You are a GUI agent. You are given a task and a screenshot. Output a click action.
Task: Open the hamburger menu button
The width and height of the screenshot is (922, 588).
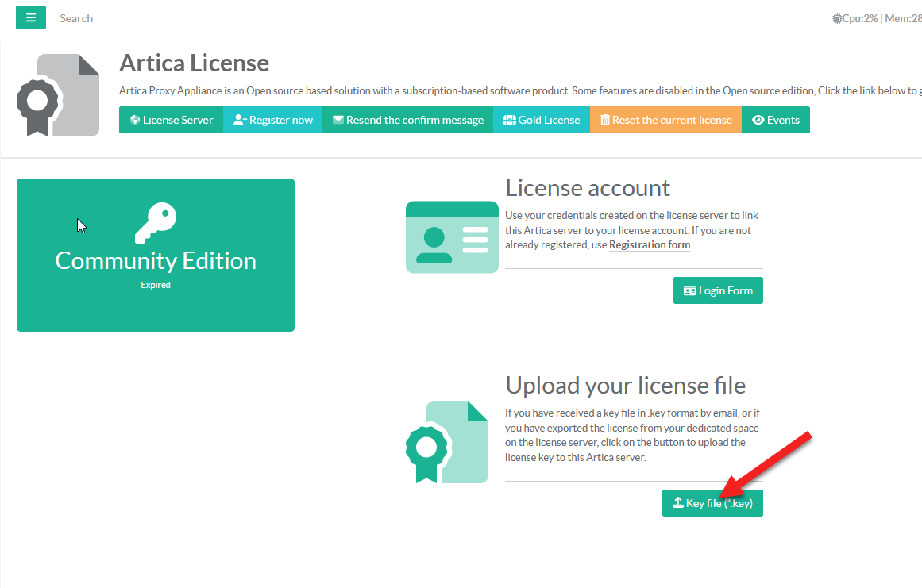pyautogui.click(x=31, y=17)
